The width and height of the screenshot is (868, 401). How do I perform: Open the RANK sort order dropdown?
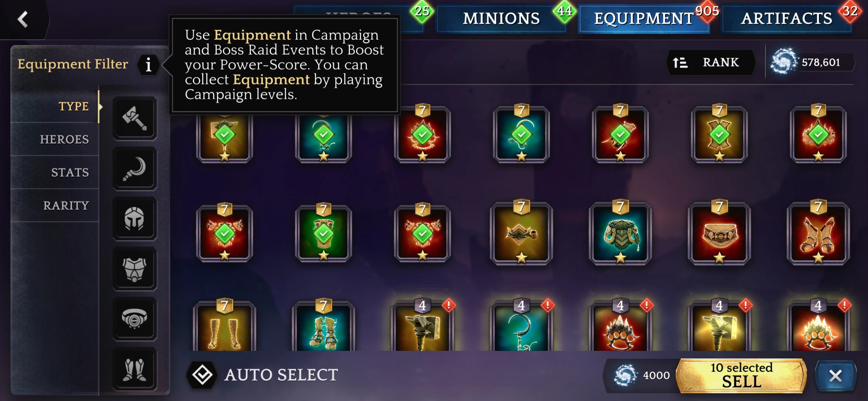(x=711, y=63)
